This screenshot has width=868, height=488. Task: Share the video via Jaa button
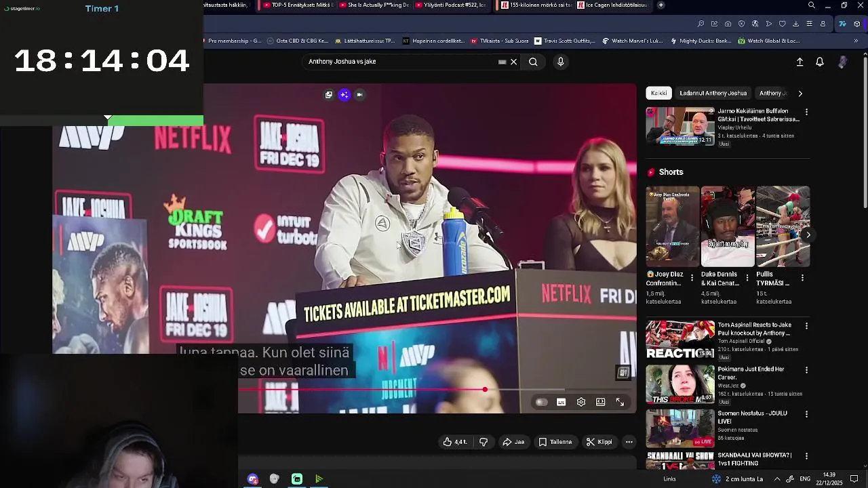[x=513, y=442]
